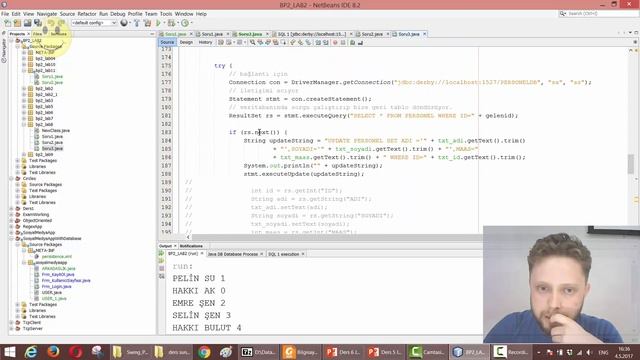Collapse the bp2_lab11 package node

click(x=24, y=71)
